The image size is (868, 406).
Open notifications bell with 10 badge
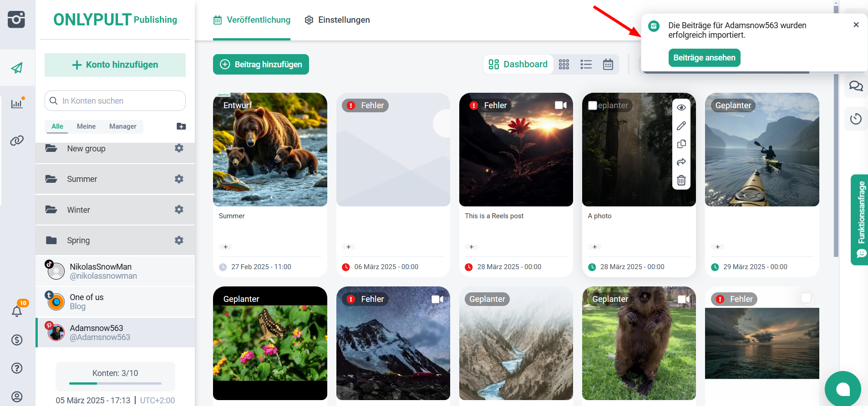[17, 311]
